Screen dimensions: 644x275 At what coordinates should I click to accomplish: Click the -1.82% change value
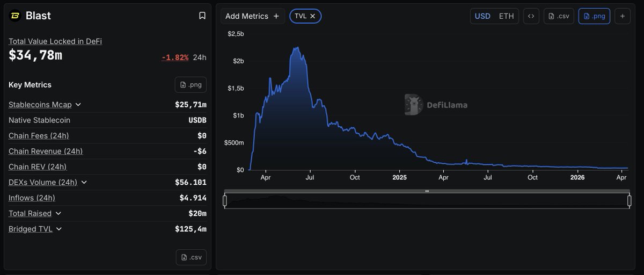175,57
